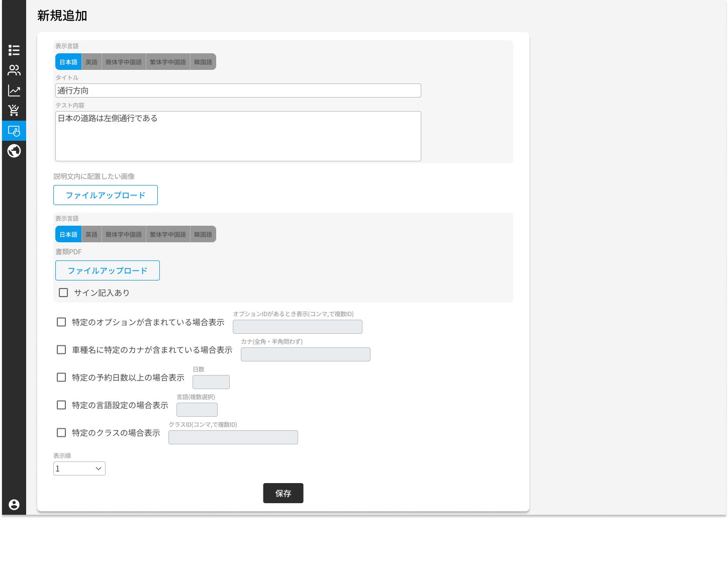
Task: Click the カナ(全角・半角問わず) input field
Action: click(306, 354)
